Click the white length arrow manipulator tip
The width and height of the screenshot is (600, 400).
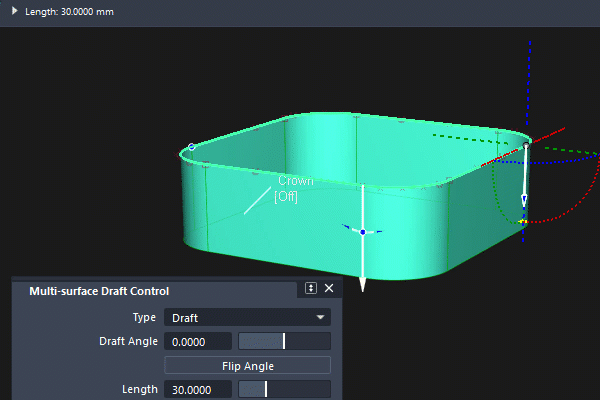coord(362,285)
